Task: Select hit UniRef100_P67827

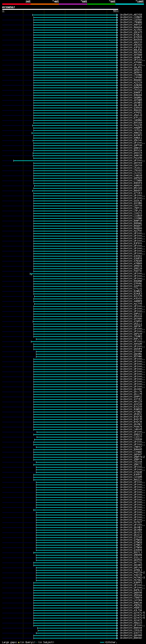Action: [x=131, y=522]
